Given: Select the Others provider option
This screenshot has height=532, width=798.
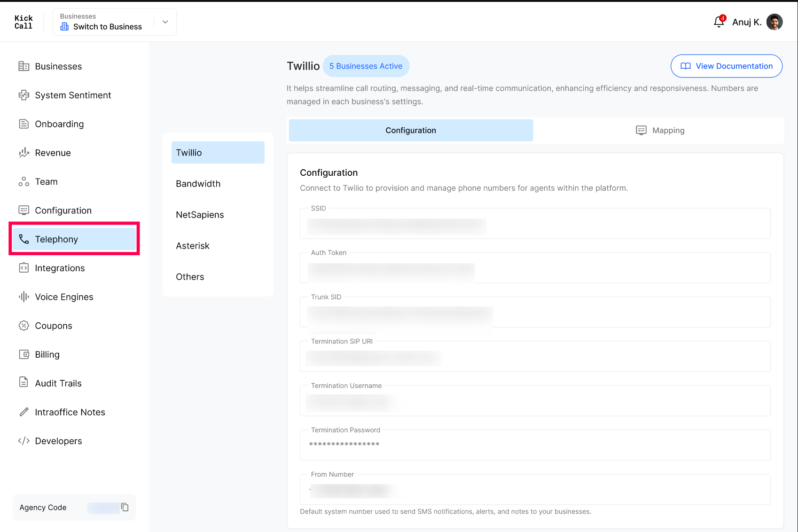Looking at the screenshot, I should pos(218,276).
